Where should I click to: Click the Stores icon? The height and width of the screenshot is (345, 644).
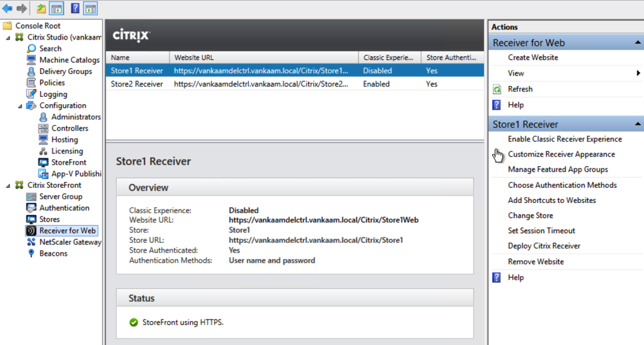click(31, 219)
